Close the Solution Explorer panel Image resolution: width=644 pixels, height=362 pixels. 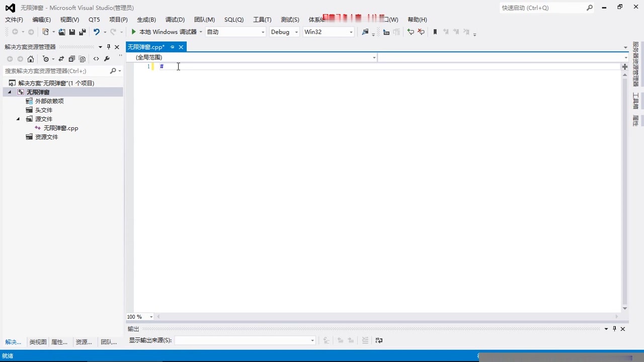(117, 47)
